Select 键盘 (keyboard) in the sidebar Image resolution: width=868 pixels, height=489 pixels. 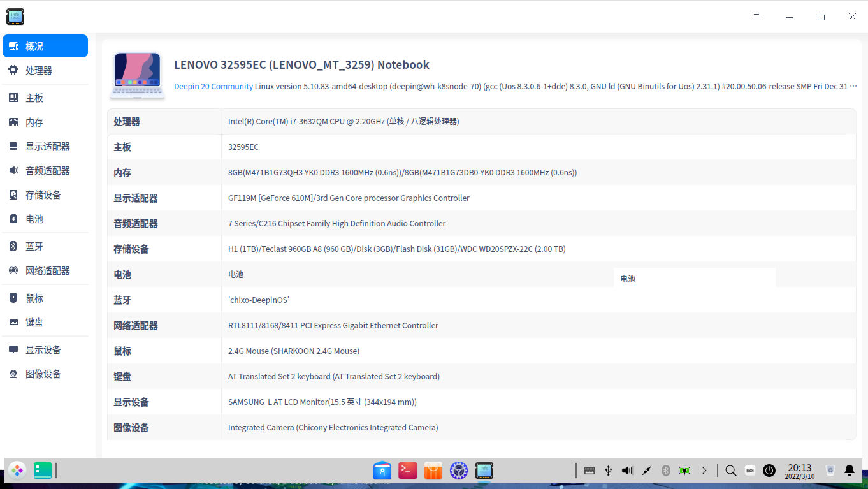click(x=45, y=323)
